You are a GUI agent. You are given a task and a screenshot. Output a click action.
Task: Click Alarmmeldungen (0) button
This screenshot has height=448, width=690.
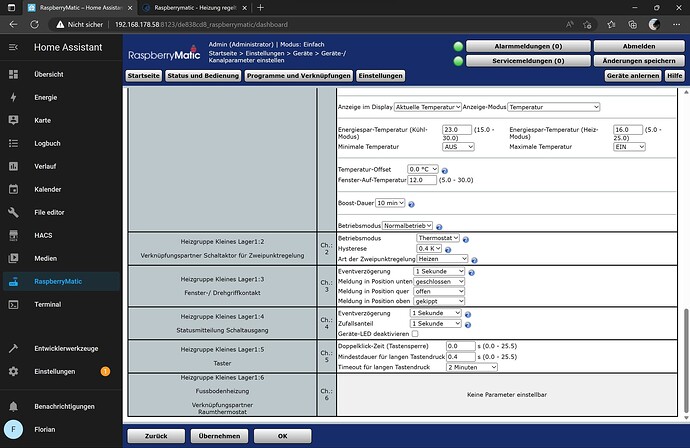[528, 46]
